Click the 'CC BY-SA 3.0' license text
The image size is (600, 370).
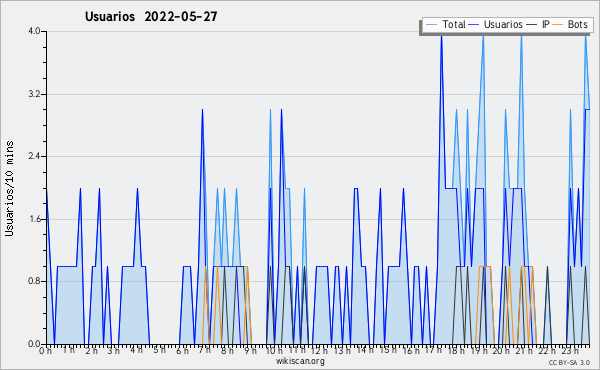569,363
